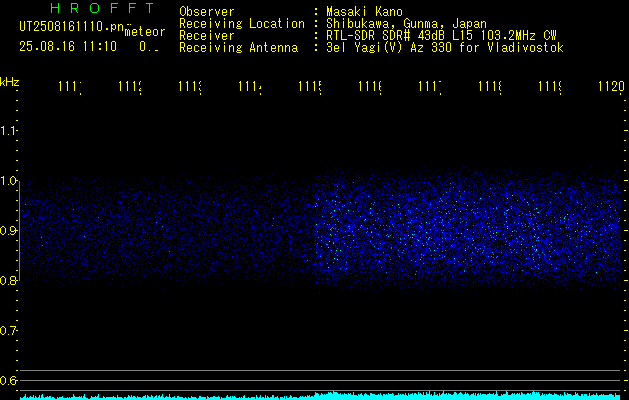The height and width of the screenshot is (400, 629).
Task: Select the 3el Yagi(V) Az 330 text
Action: coord(391,48)
